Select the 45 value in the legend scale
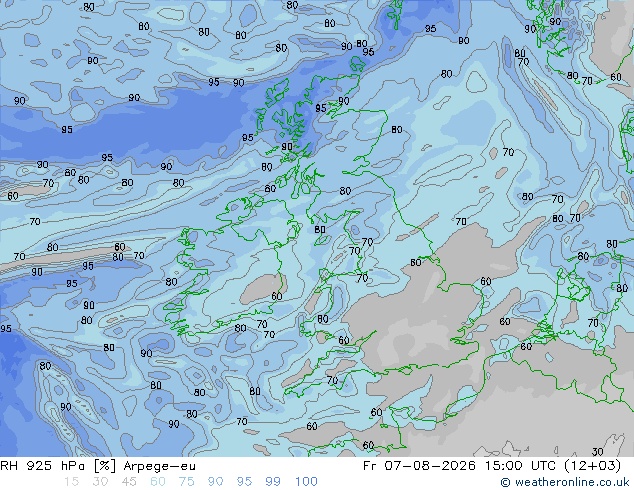 point(129,482)
